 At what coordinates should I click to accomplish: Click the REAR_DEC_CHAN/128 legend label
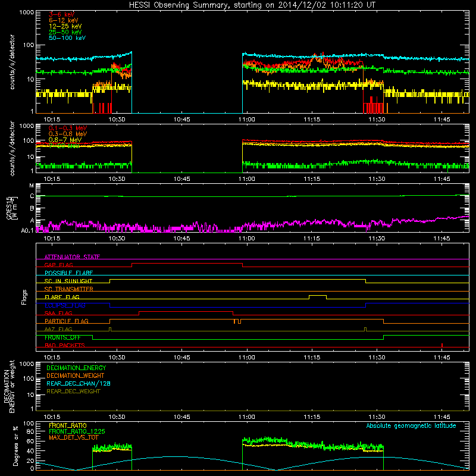click(79, 383)
